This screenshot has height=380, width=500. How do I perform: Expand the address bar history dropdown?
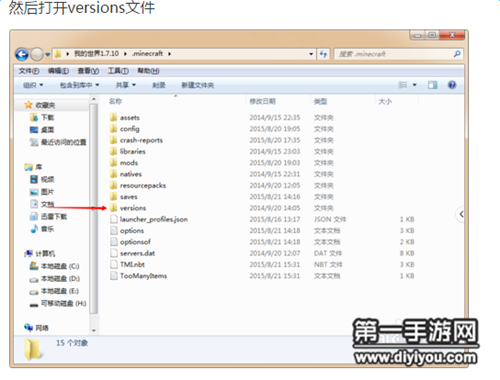311,54
